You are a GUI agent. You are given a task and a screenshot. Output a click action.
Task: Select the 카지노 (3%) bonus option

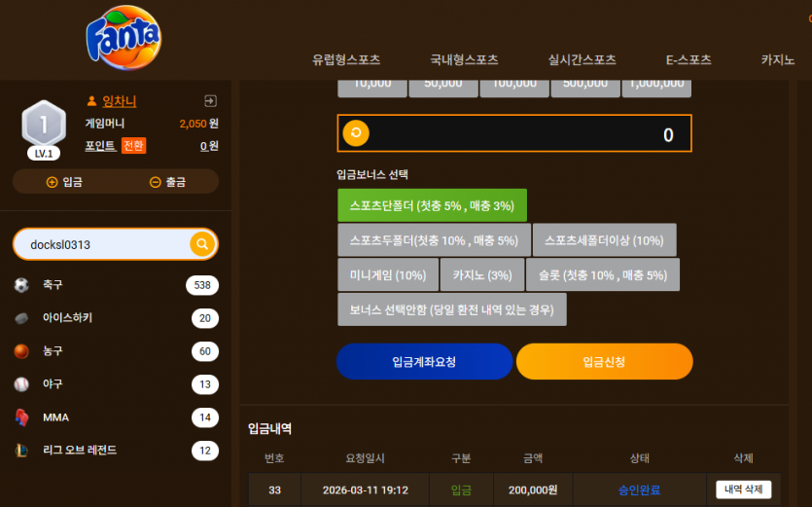(482, 274)
